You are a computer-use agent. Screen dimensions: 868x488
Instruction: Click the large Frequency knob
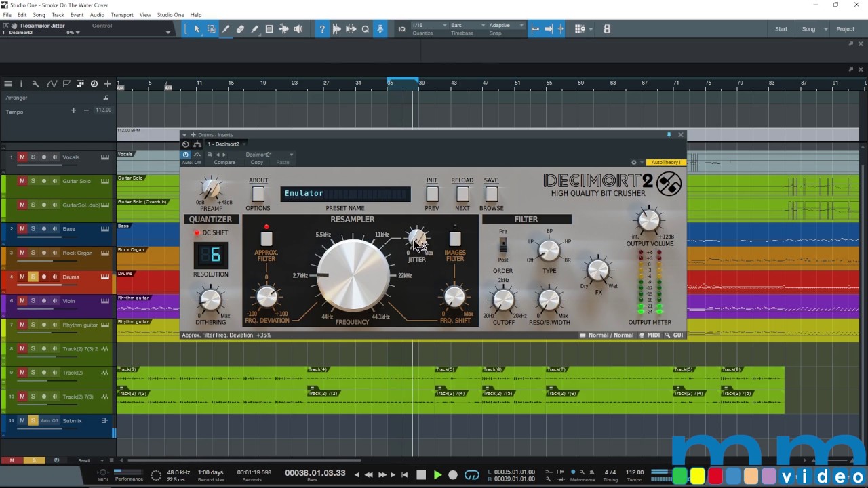(x=353, y=275)
